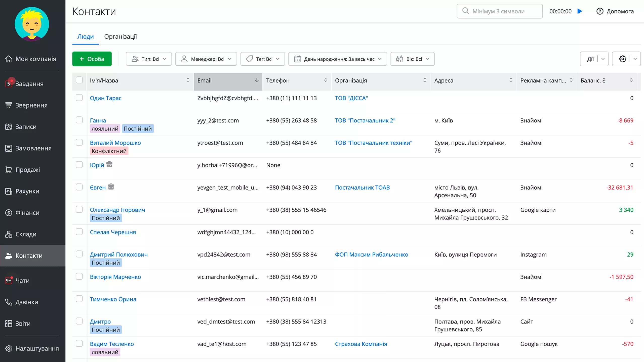Start the timer play button
Screen dimensions: 644x362
[x=580, y=11]
